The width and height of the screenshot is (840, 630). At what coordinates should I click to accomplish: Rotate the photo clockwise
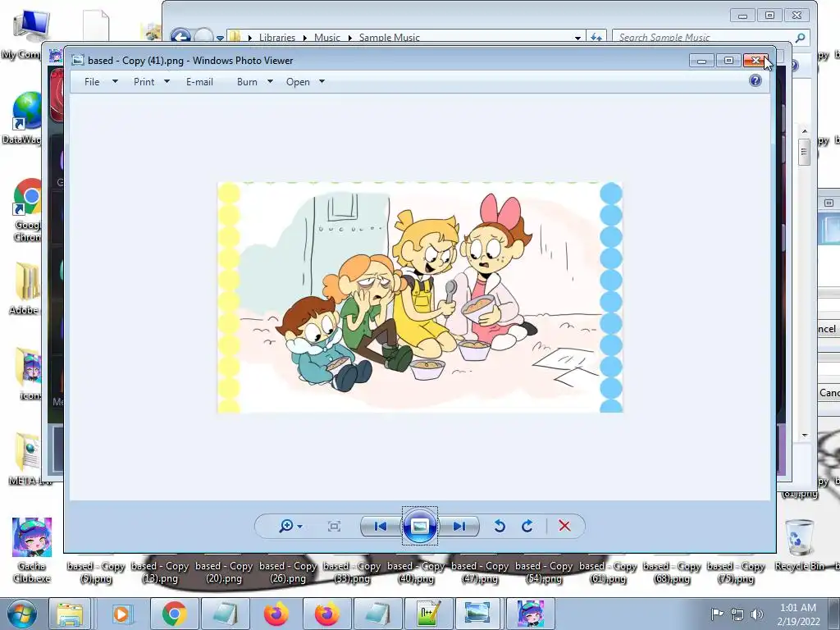point(527,526)
